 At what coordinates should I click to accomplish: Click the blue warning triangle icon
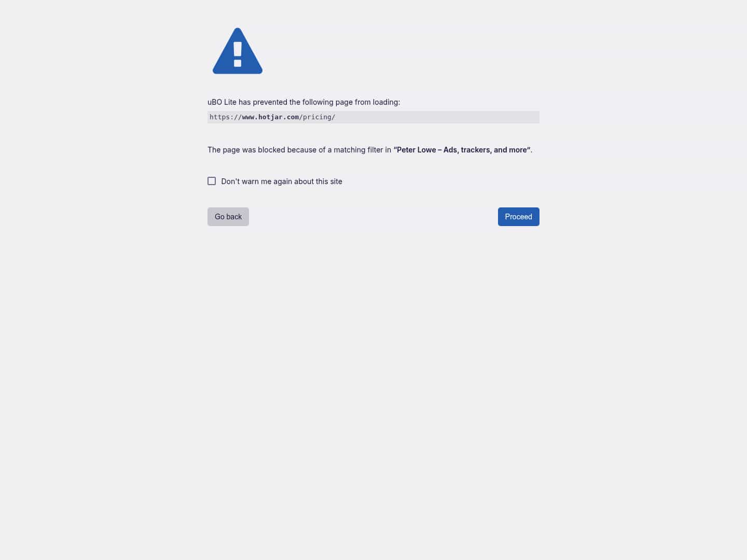click(x=238, y=51)
